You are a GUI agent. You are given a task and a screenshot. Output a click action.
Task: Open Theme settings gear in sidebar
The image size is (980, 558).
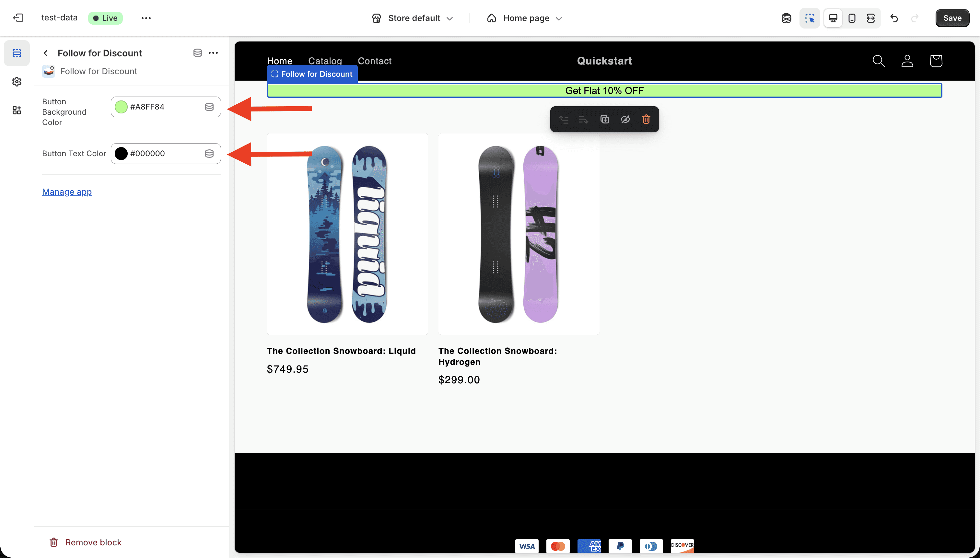tap(17, 82)
